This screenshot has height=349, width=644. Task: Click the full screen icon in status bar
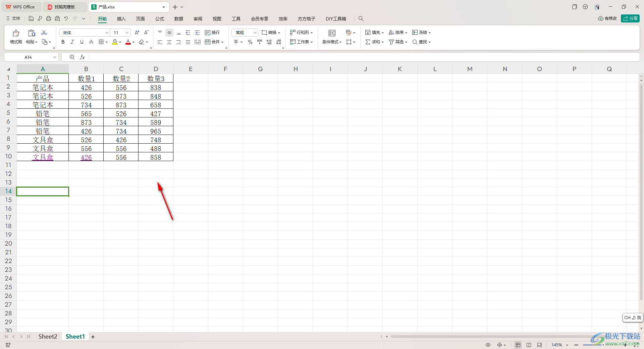pyautogui.click(x=636, y=345)
